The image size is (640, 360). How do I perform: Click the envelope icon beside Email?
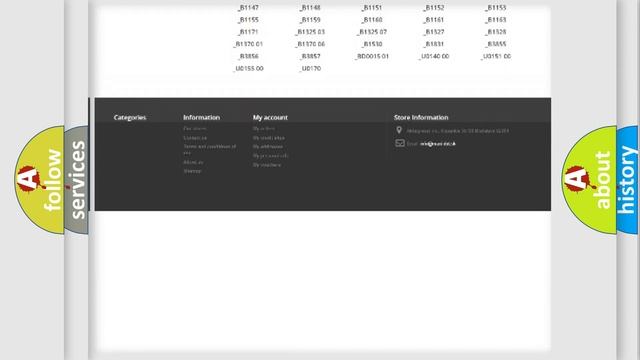[400, 143]
